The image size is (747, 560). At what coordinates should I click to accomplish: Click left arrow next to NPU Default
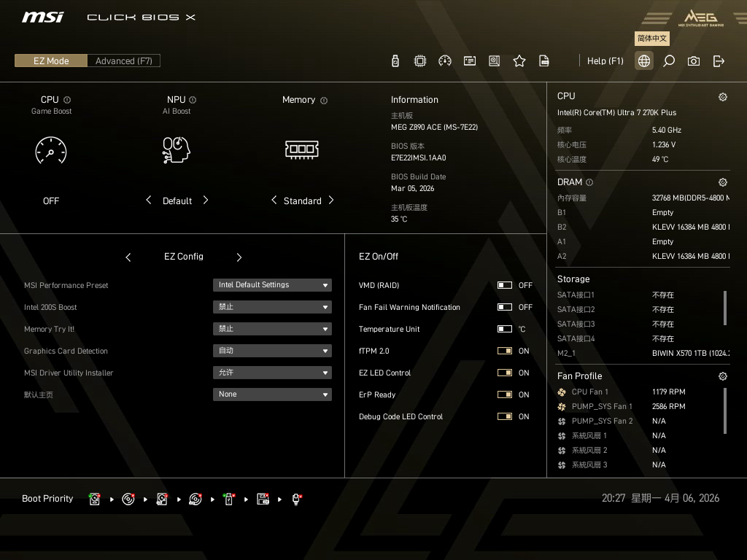(149, 200)
